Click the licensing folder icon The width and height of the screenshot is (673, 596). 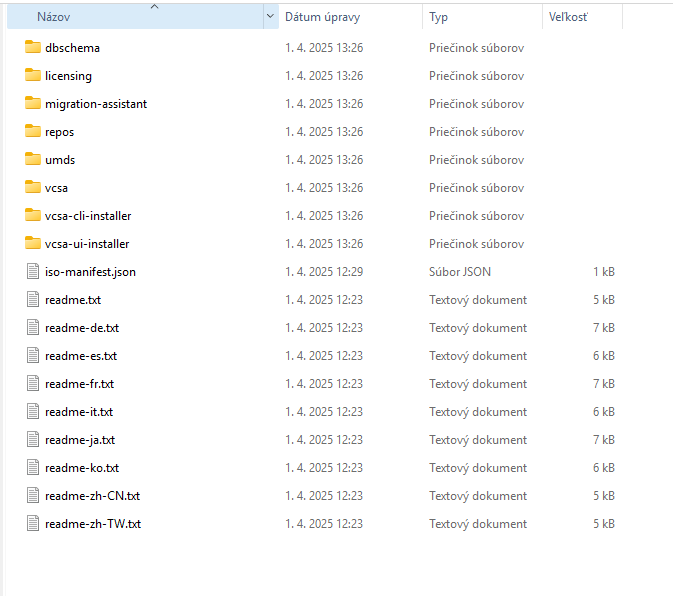tap(33, 75)
